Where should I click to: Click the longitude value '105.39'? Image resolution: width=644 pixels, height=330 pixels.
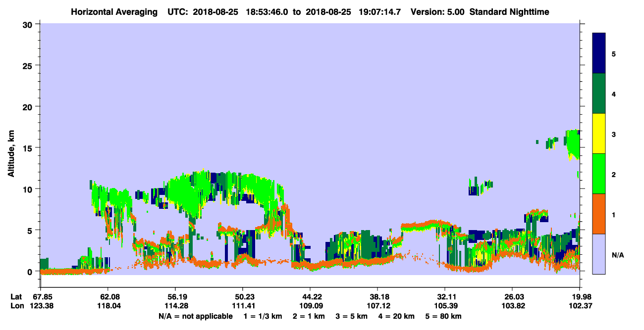[x=445, y=306]
